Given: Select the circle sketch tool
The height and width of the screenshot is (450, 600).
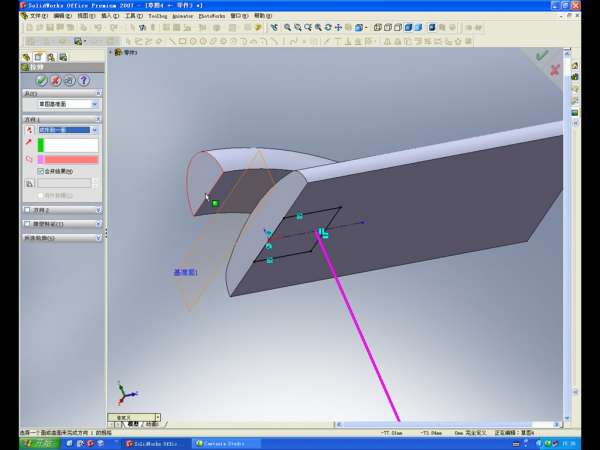Looking at the screenshot, I should [193, 41].
